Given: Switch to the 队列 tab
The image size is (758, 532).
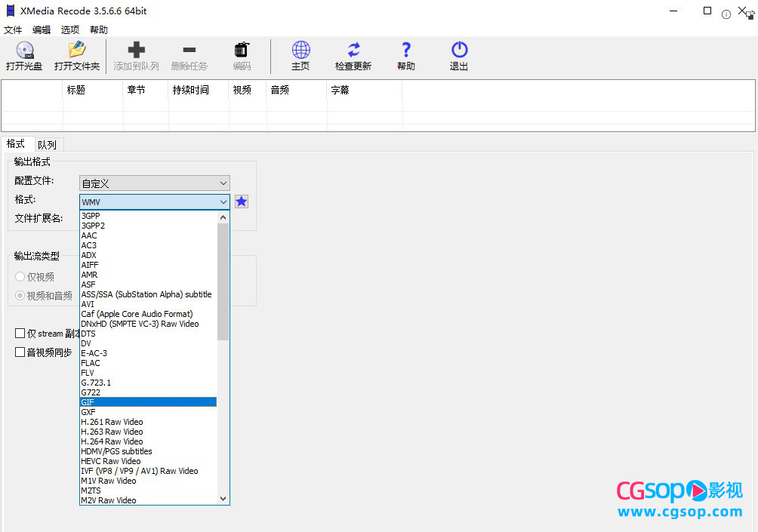Looking at the screenshot, I should tap(47, 144).
